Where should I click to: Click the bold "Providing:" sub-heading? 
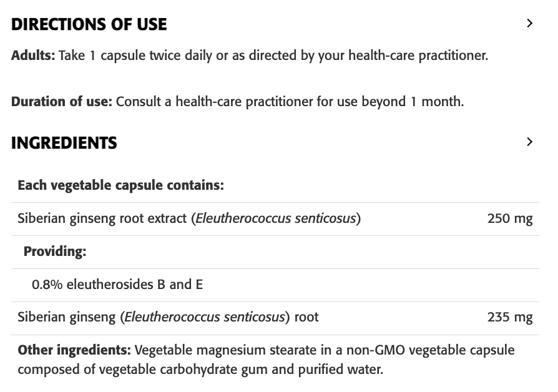click(55, 252)
